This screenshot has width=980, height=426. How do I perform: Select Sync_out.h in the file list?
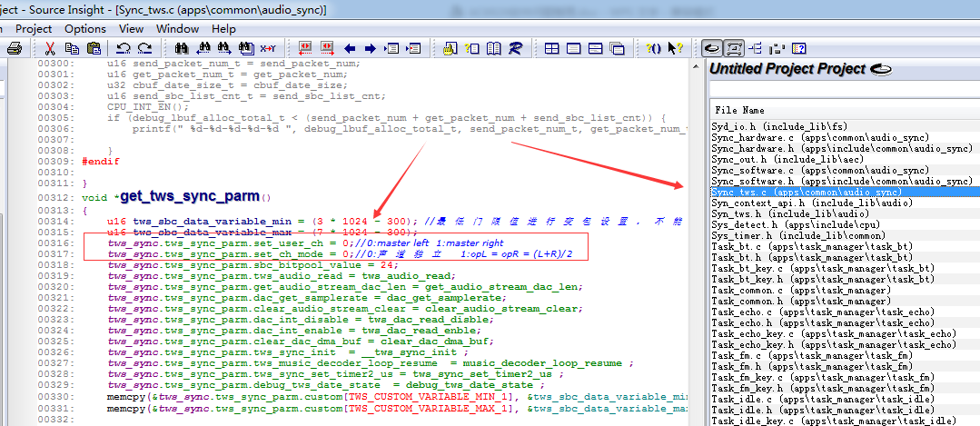pos(787,159)
